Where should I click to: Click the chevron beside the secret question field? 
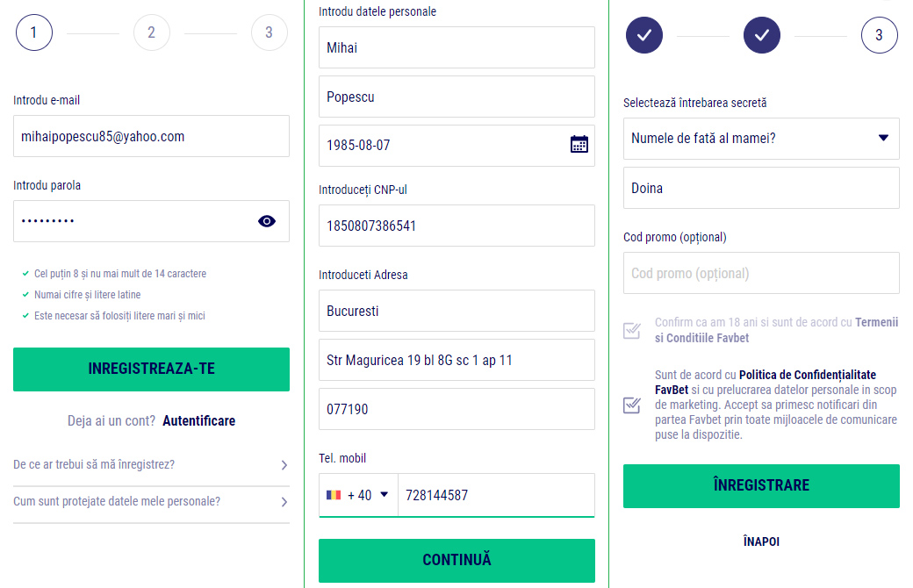click(x=882, y=138)
